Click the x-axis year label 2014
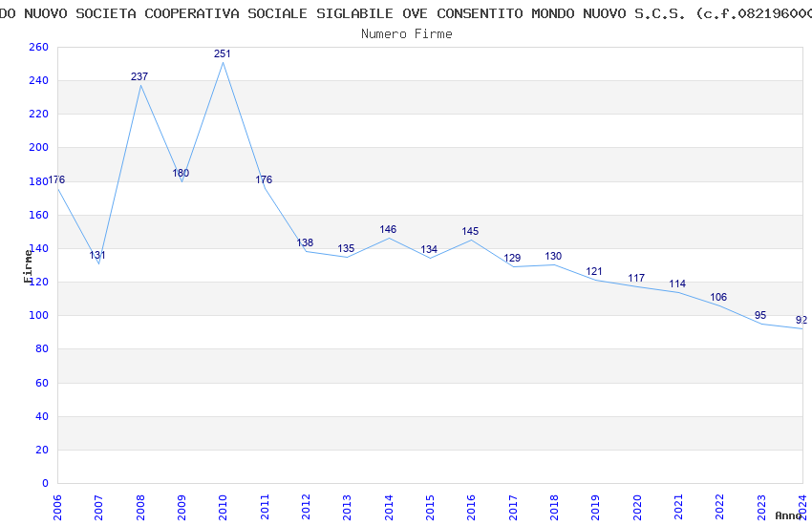Viewport: 812px width, 525px height. point(389,508)
